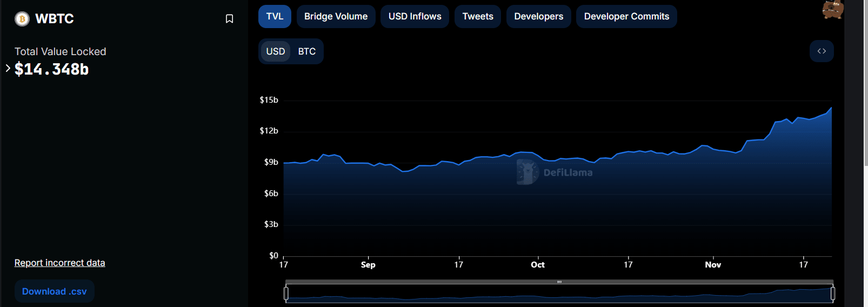Click the $3b y-axis label
The image size is (868, 307).
(x=271, y=224)
